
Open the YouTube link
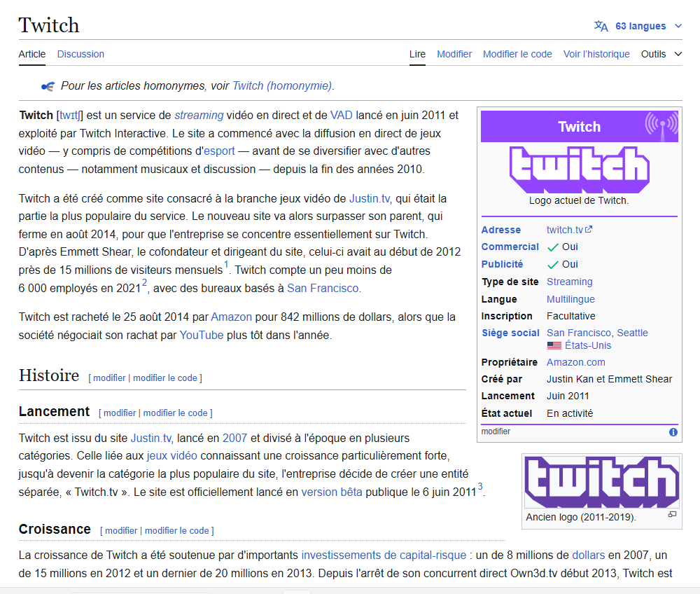202,335
